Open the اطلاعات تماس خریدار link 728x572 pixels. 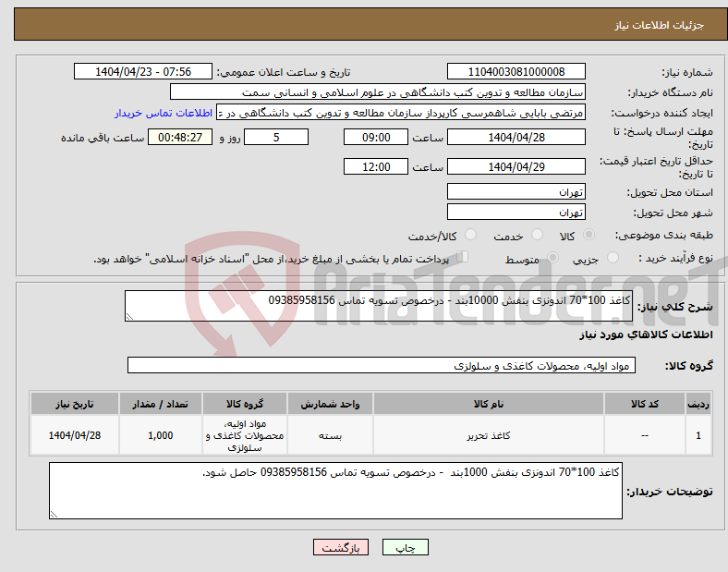(164, 113)
